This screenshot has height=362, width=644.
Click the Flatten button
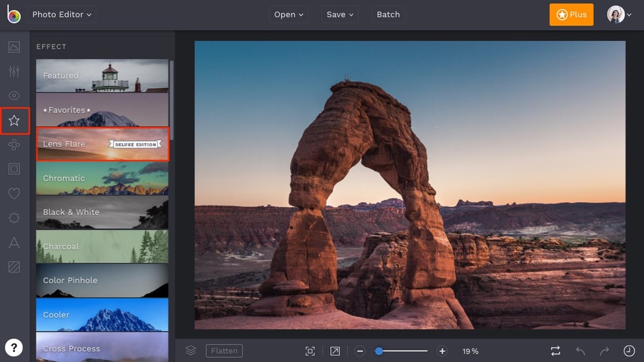pos(224,351)
